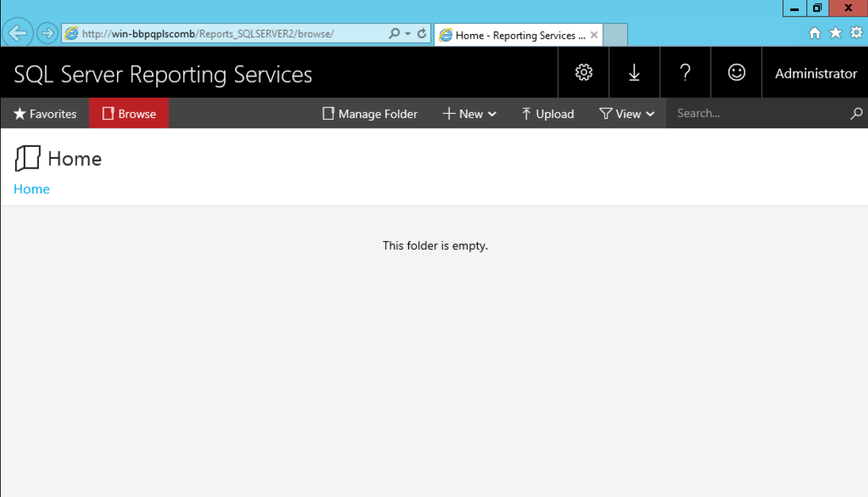
Task: Refresh the page in the address bar
Action: (422, 33)
